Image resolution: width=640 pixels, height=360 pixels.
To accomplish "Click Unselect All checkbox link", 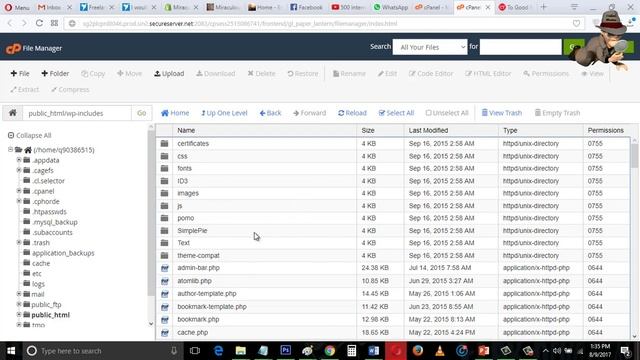I will pos(447,113).
